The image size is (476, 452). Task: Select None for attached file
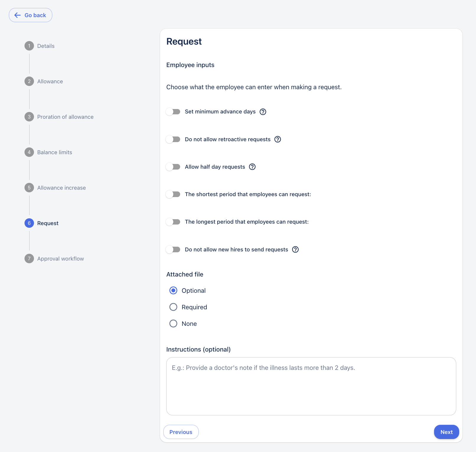click(x=173, y=323)
